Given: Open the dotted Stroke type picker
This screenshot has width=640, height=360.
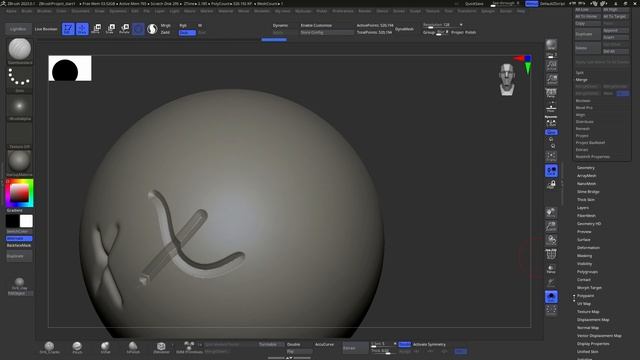Looking at the screenshot, I should point(19,78).
